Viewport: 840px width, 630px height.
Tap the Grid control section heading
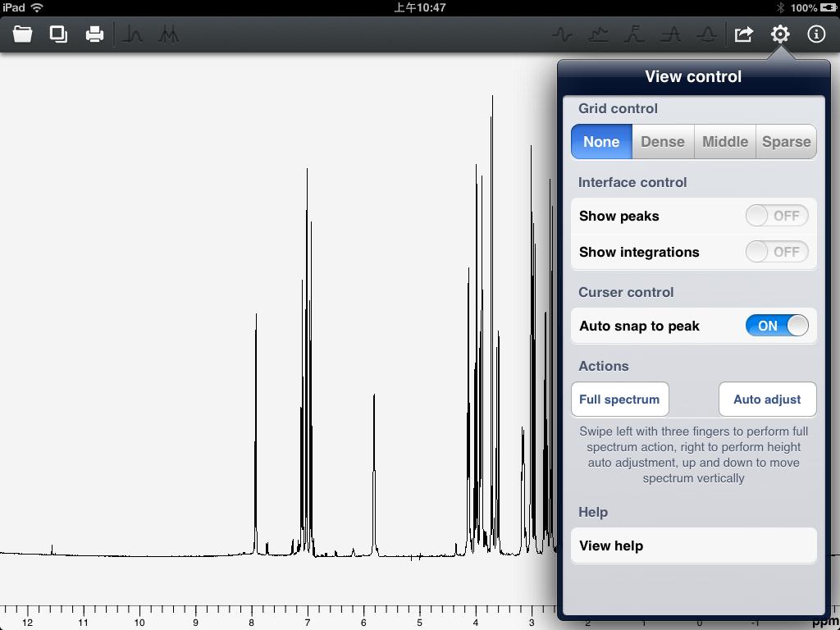click(618, 108)
